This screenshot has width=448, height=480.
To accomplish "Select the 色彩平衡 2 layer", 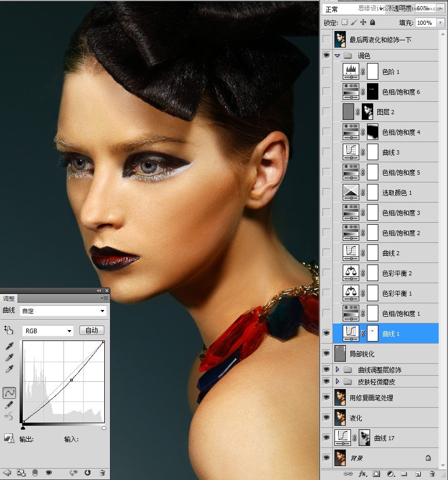I will coord(386,273).
